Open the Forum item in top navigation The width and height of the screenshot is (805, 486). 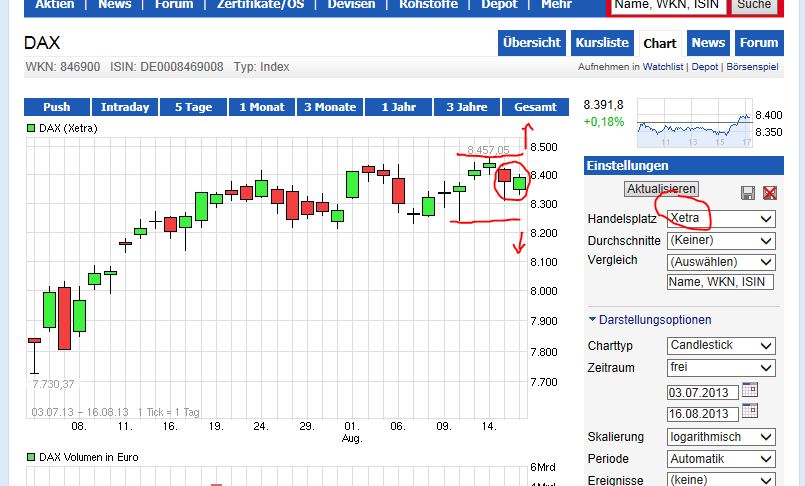tap(174, 5)
